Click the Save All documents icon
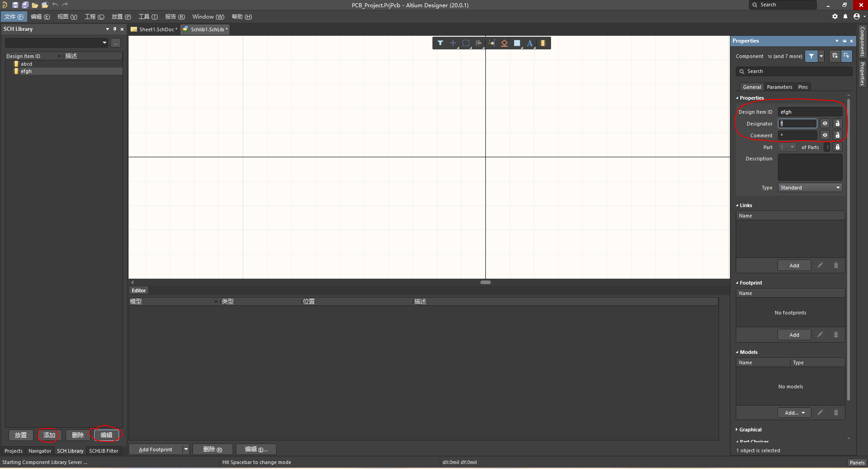 tap(25, 5)
